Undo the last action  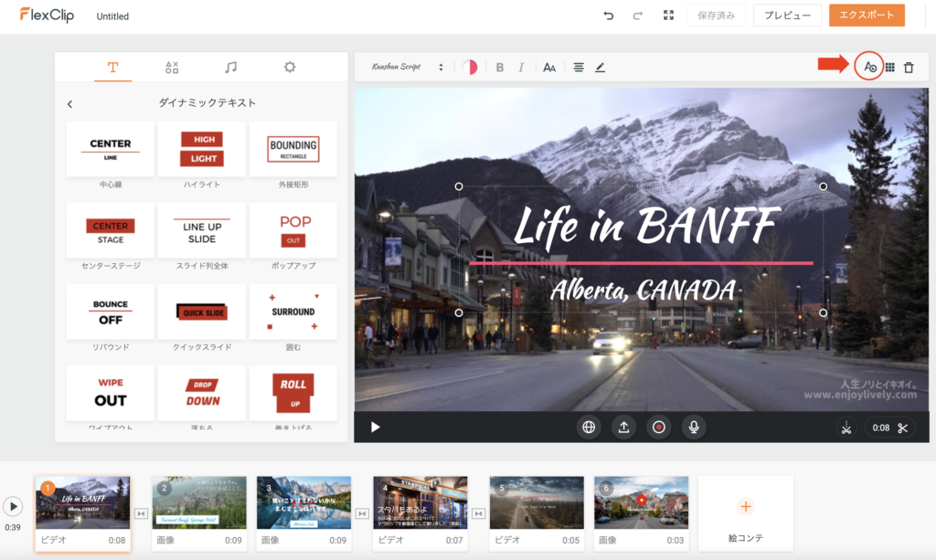pyautogui.click(x=608, y=16)
